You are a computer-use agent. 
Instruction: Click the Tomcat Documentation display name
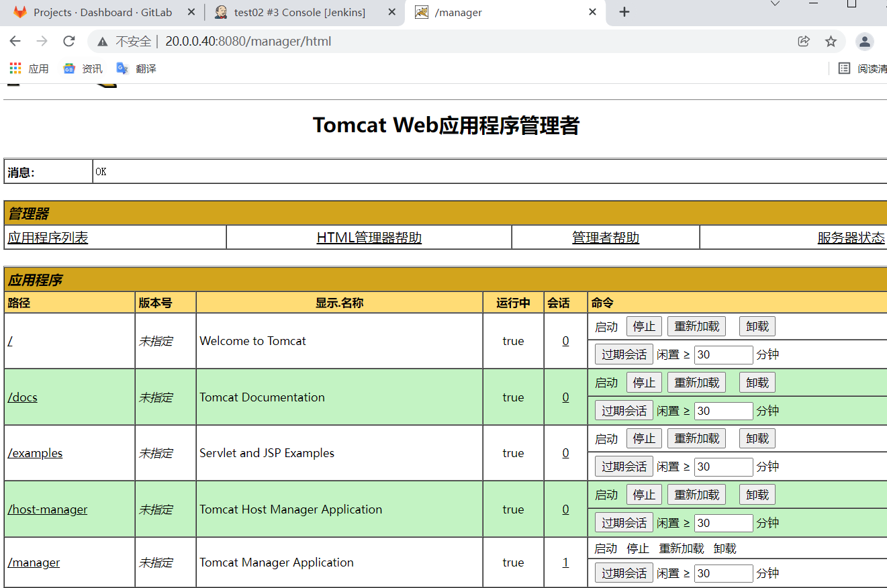point(262,397)
